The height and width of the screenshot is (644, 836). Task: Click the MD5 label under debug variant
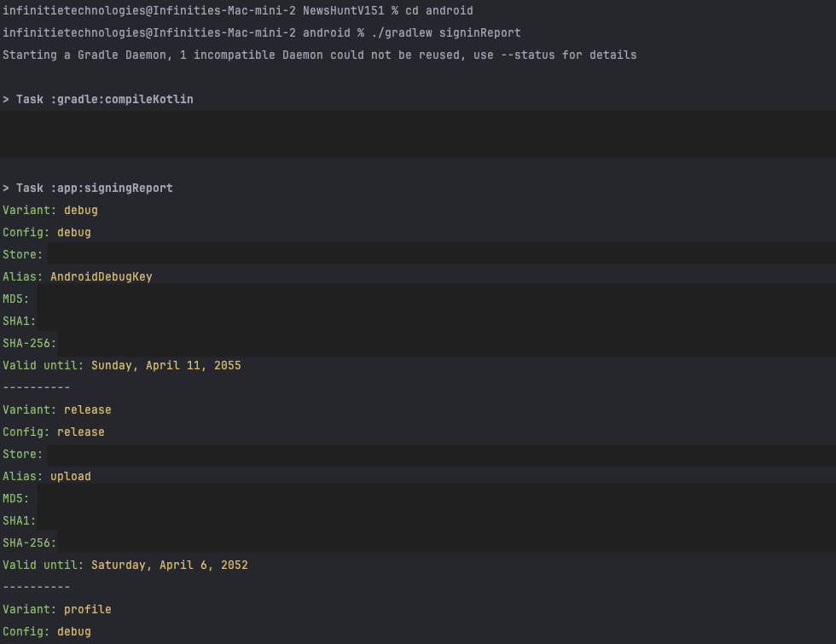pyautogui.click(x=14, y=299)
